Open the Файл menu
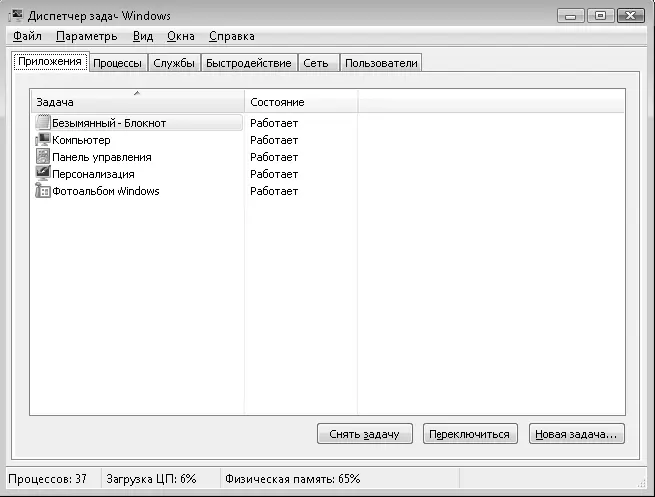The image size is (655, 497). point(27,36)
